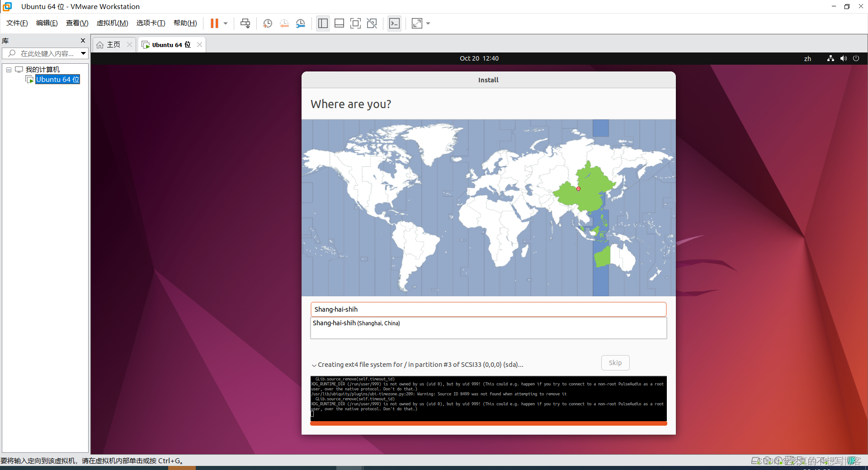Select 我的计算机 in the library tree
This screenshot has width=868, height=470.
[x=42, y=69]
